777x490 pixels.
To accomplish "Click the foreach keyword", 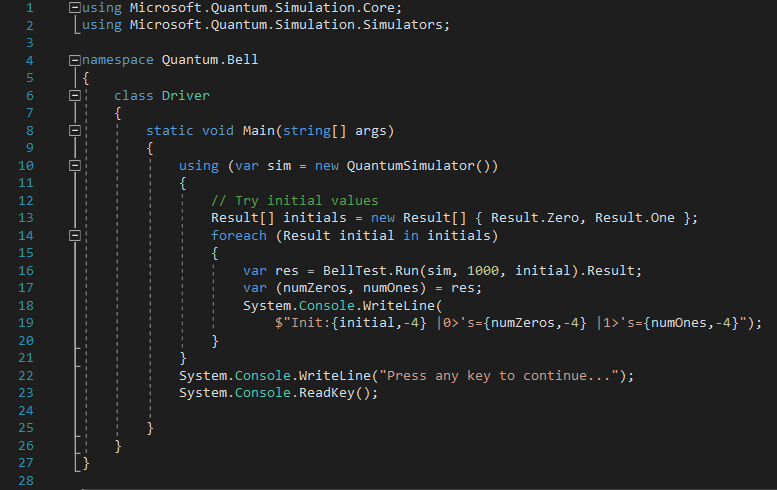I will click(x=239, y=236).
